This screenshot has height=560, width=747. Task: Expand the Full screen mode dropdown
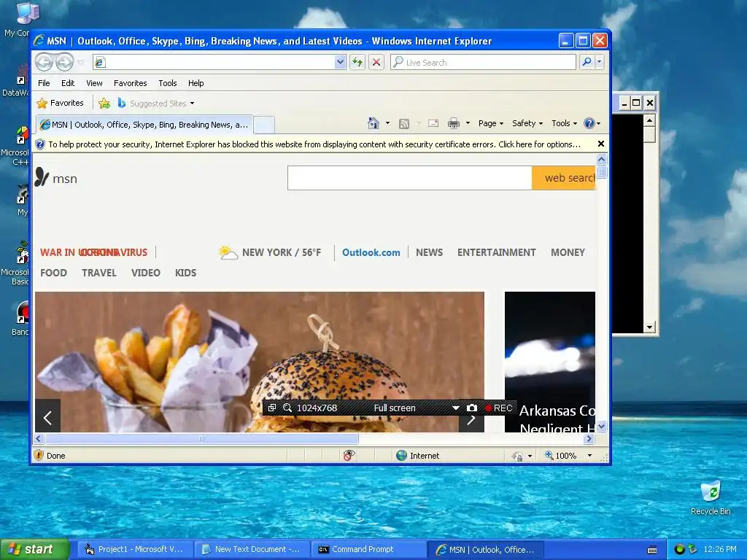pos(456,408)
